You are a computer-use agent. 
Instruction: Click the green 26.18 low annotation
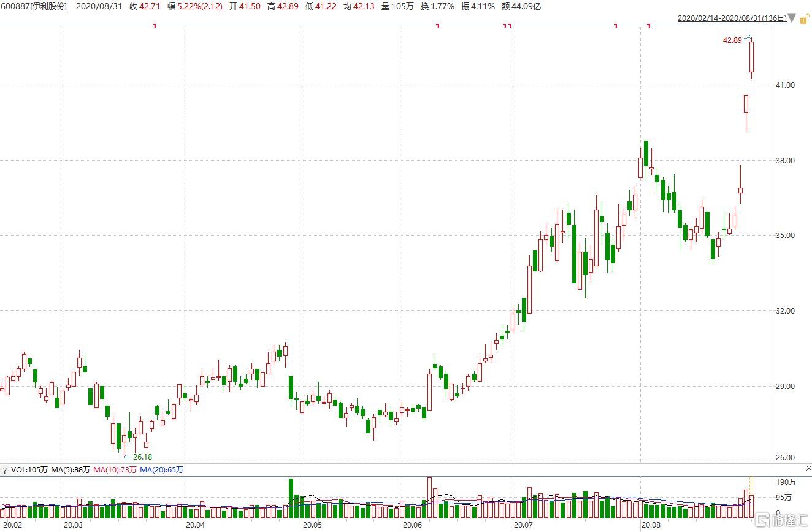[143, 457]
